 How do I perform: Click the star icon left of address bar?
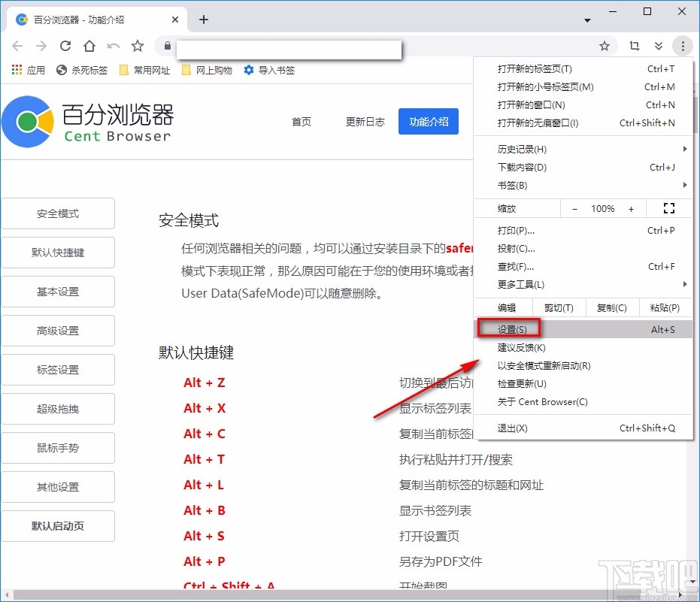point(138,46)
